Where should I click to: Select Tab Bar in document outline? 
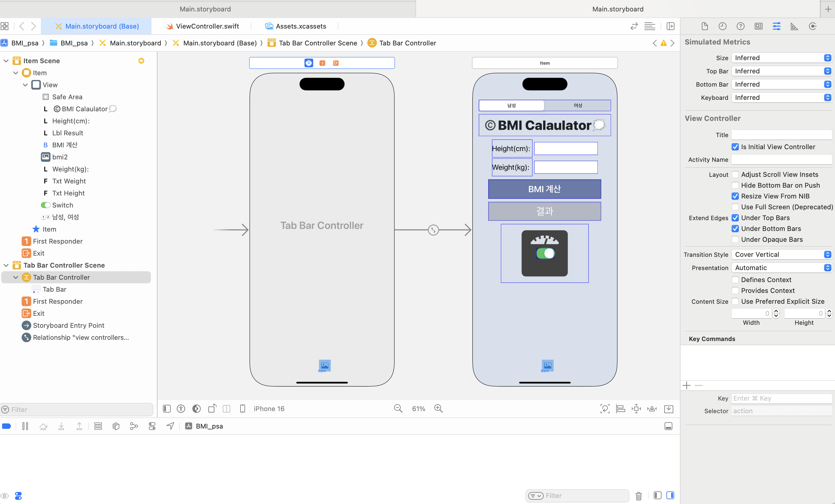click(x=54, y=289)
